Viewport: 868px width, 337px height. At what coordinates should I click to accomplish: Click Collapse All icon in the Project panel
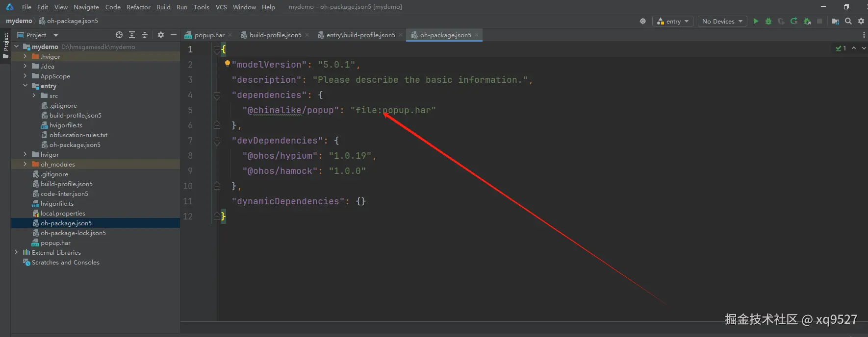click(x=145, y=35)
